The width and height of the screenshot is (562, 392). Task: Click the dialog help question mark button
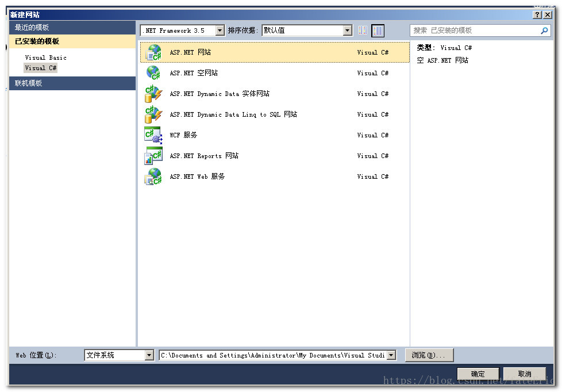click(537, 15)
